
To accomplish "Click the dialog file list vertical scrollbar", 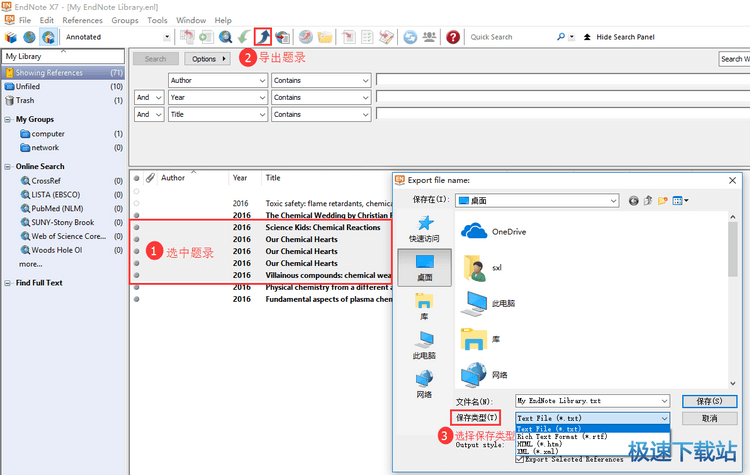I will [x=732, y=299].
